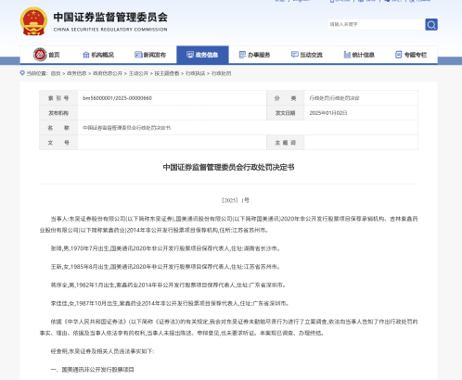The image size is (462, 380).
Task: Click the name value 中国证券监督管理委员会行政处罚决定书 in table
Action: [x=127, y=128]
